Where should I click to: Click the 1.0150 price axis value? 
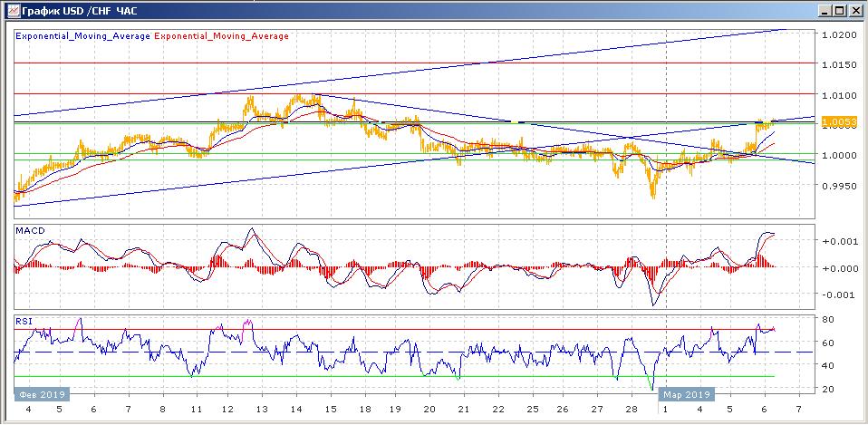[x=840, y=65]
